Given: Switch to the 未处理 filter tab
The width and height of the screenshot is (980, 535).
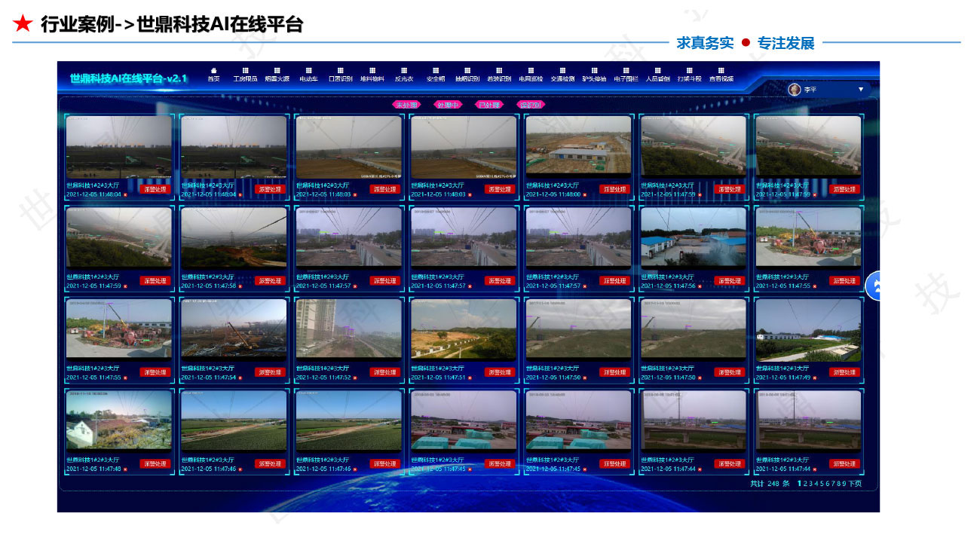Looking at the screenshot, I should [406, 105].
